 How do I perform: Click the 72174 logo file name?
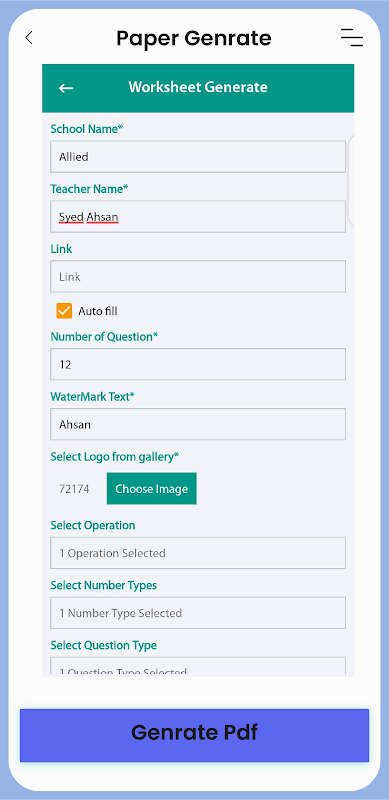point(74,489)
